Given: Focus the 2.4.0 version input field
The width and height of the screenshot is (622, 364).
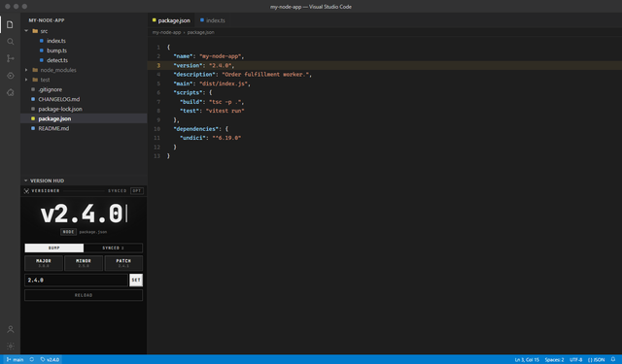Looking at the screenshot, I should click(76, 280).
